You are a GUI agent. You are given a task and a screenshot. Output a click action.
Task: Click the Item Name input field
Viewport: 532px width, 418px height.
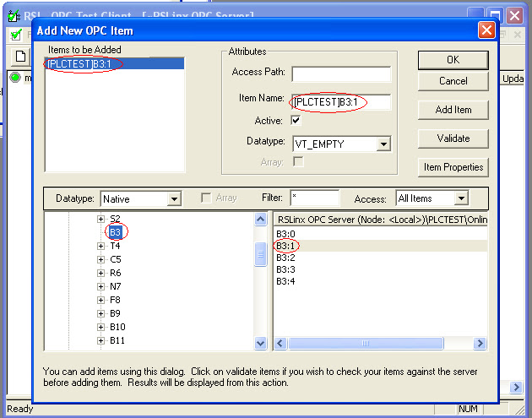pos(341,102)
